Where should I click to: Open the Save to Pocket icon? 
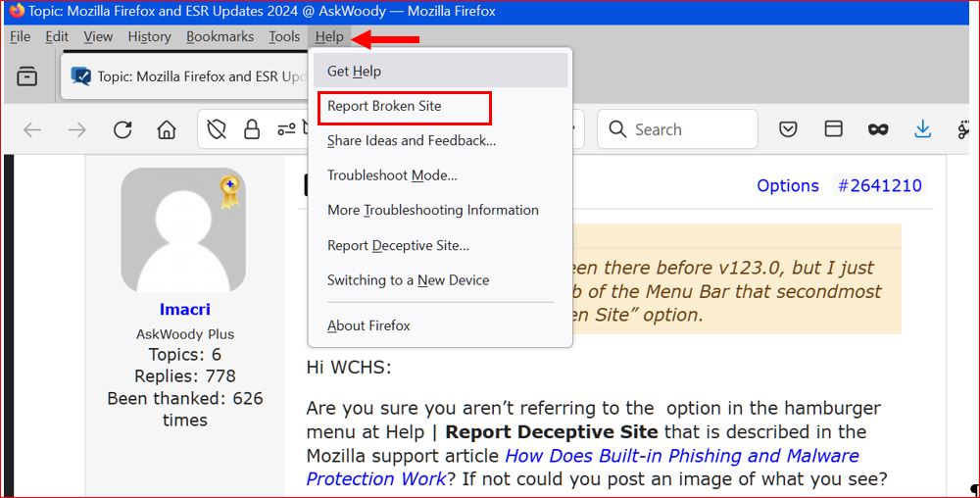(788, 129)
